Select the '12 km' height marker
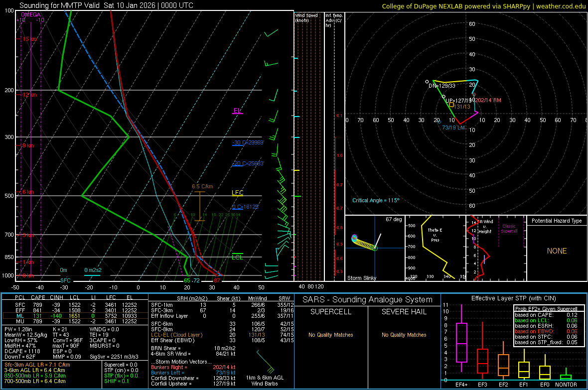Viewport: 588px width, 390px height. (x=29, y=95)
